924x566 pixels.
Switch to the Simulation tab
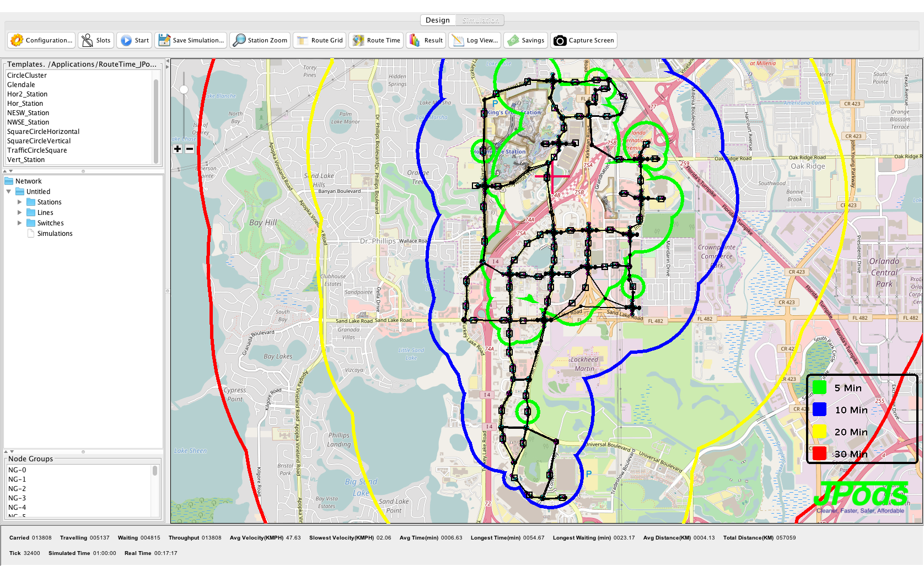point(480,20)
